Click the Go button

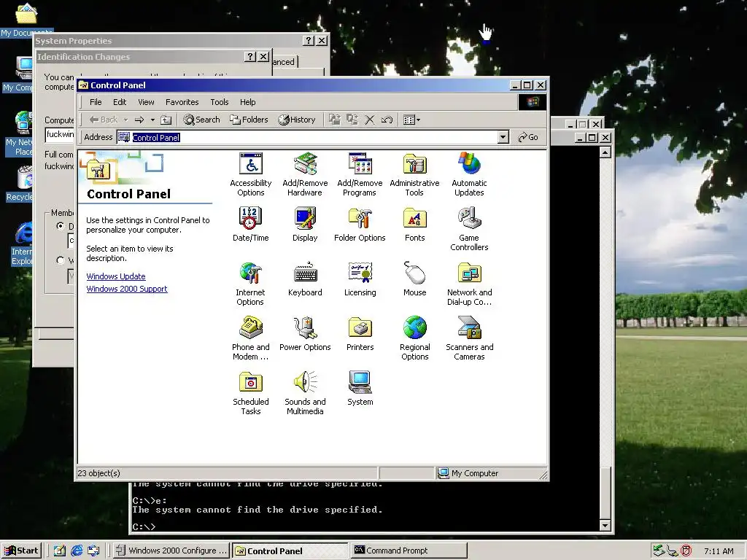click(x=528, y=137)
